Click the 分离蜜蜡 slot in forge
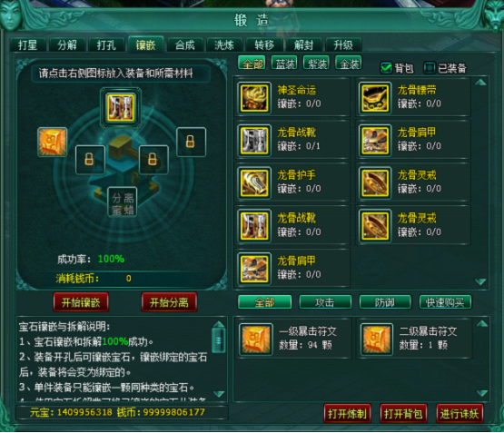Image resolution: width=504 pixels, height=433 pixels. point(123,202)
